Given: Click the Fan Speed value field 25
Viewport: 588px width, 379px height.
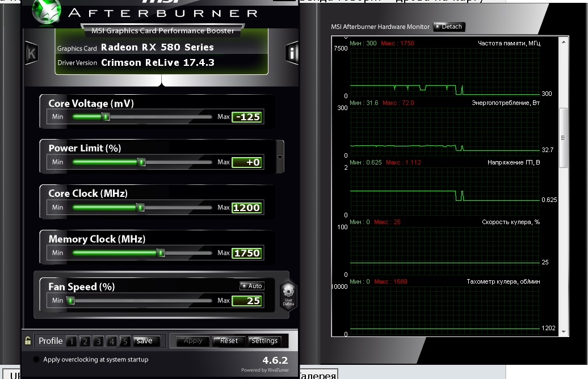Looking at the screenshot, I should tap(247, 301).
